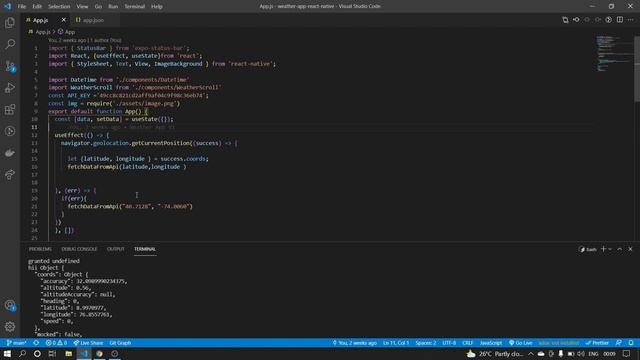
Task: Open the Docker whale view in the activity bar
Action: click(x=10, y=153)
